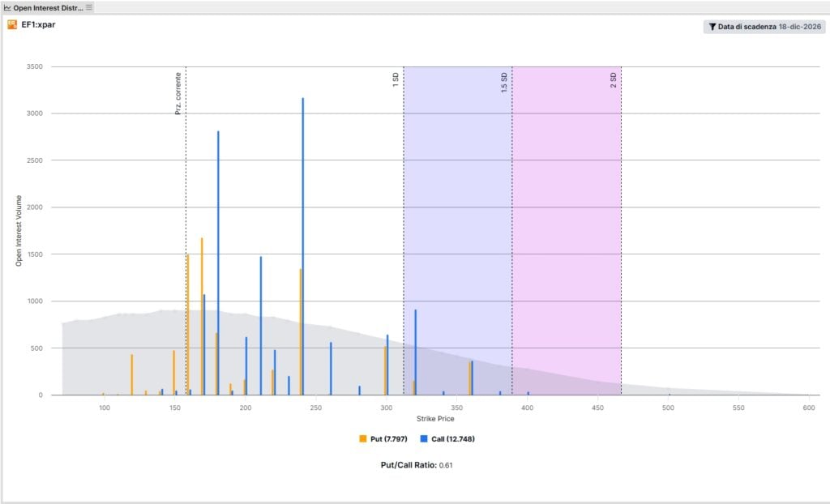Click the filter funnel icon
Screen dimensions: 830x504
(x=712, y=27)
